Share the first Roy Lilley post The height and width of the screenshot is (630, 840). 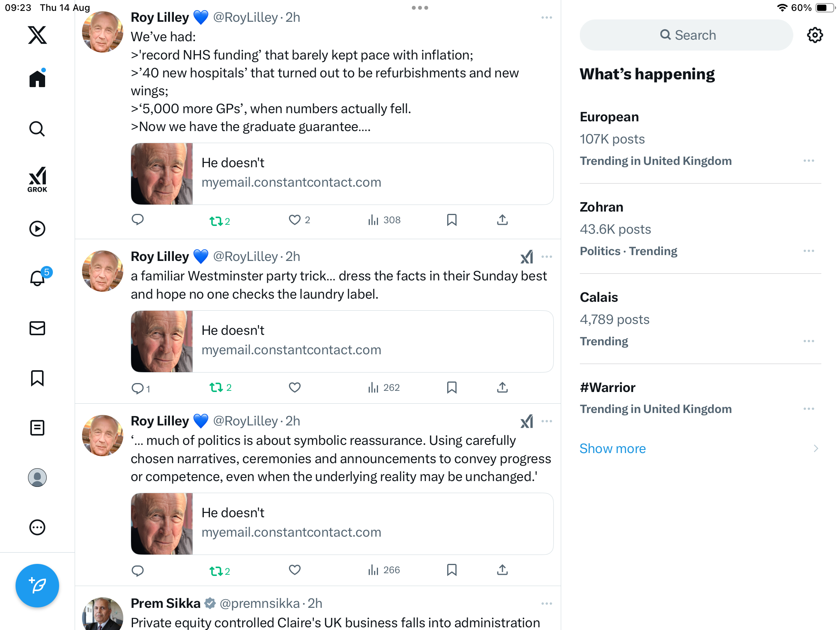tap(502, 220)
